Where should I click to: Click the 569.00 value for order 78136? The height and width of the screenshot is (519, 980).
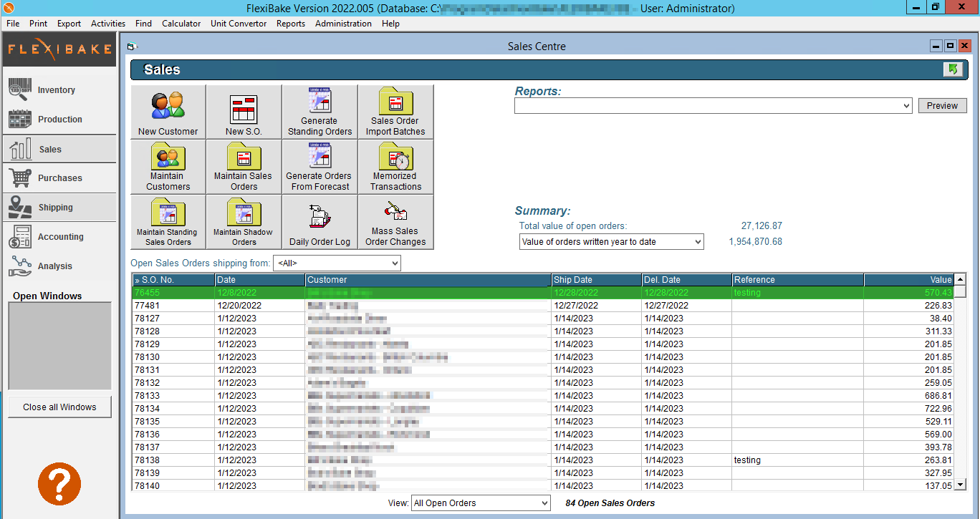pyautogui.click(x=938, y=435)
